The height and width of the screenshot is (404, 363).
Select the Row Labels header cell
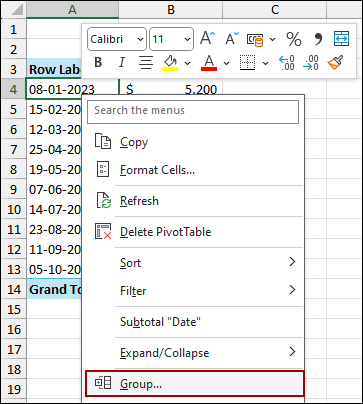click(x=54, y=69)
